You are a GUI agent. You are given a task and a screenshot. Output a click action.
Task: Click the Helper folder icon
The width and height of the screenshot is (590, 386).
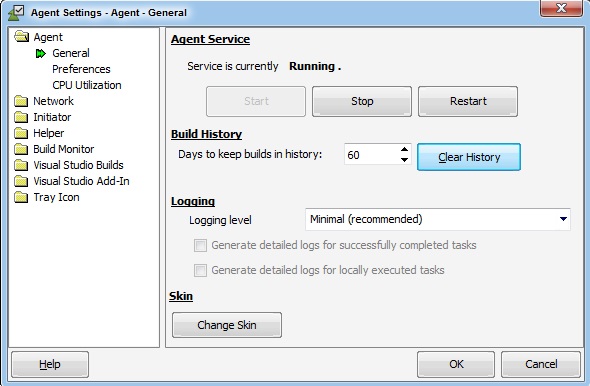tap(21, 133)
